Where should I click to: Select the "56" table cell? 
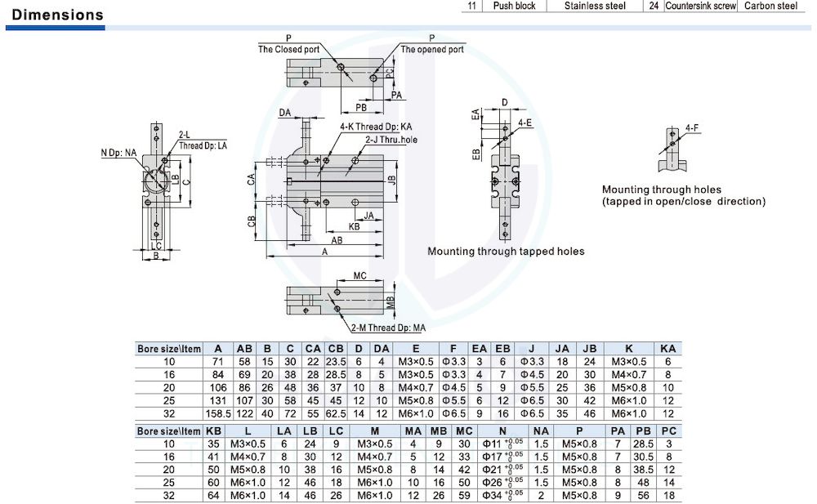[644, 496]
